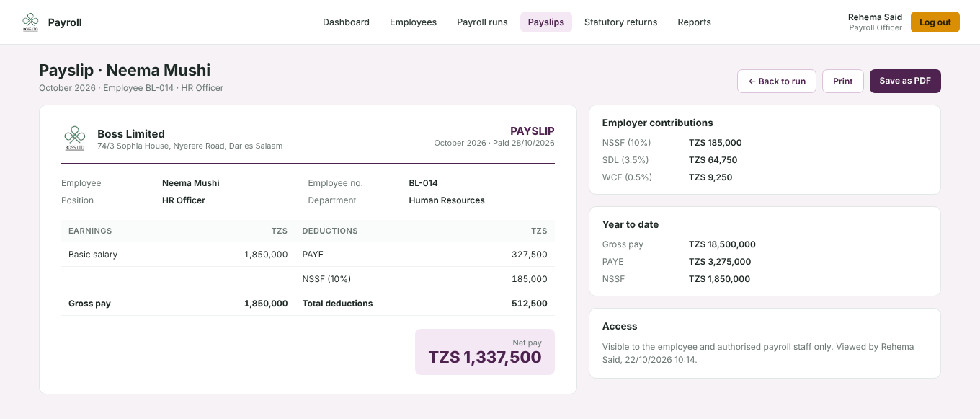Click the paid date October 2026 line
The width and height of the screenshot is (980, 419).
click(494, 143)
